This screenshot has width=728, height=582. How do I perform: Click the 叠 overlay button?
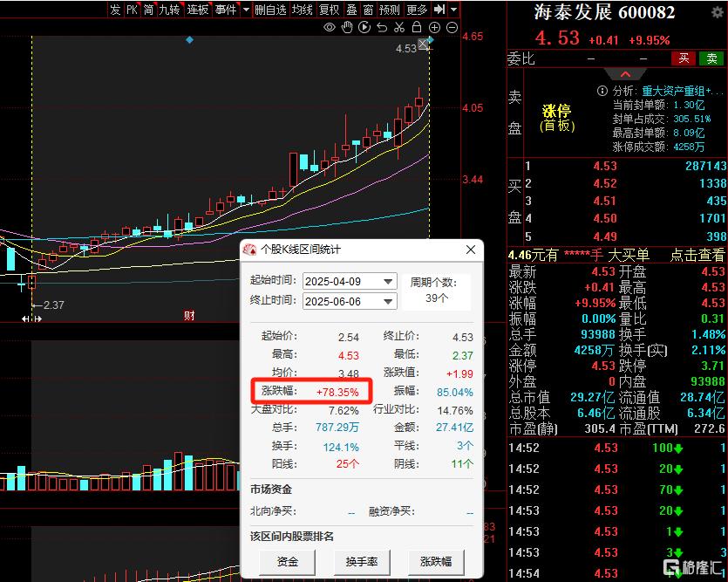click(352, 10)
